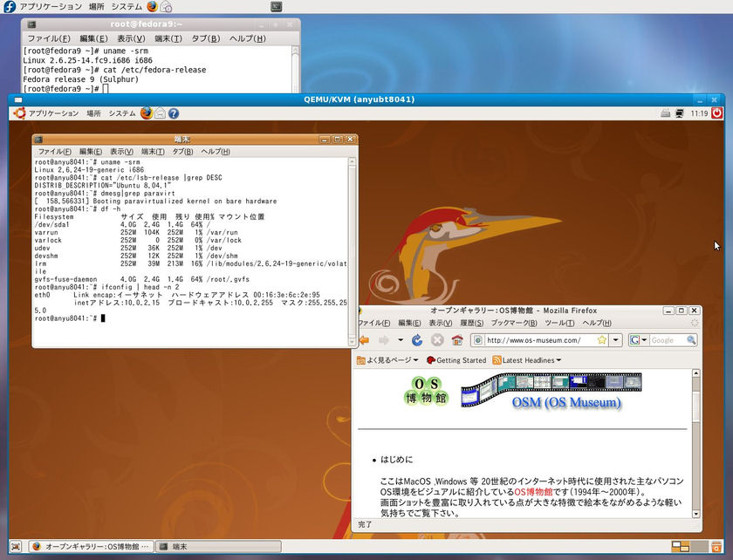Viewport: 733px width, 560px height.
Task: Reload the page in Firefox
Action: [x=417, y=340]
